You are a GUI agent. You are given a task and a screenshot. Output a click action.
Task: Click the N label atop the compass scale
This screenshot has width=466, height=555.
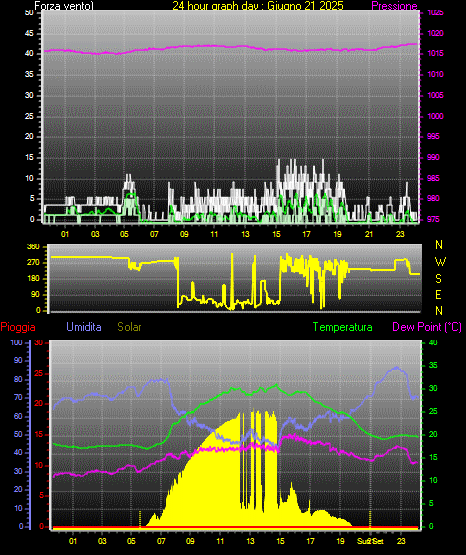[439, 245]
